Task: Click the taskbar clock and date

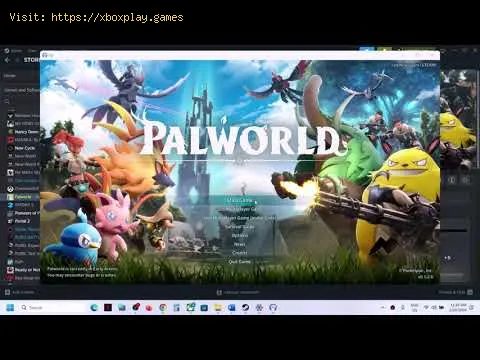Action: 458,307
